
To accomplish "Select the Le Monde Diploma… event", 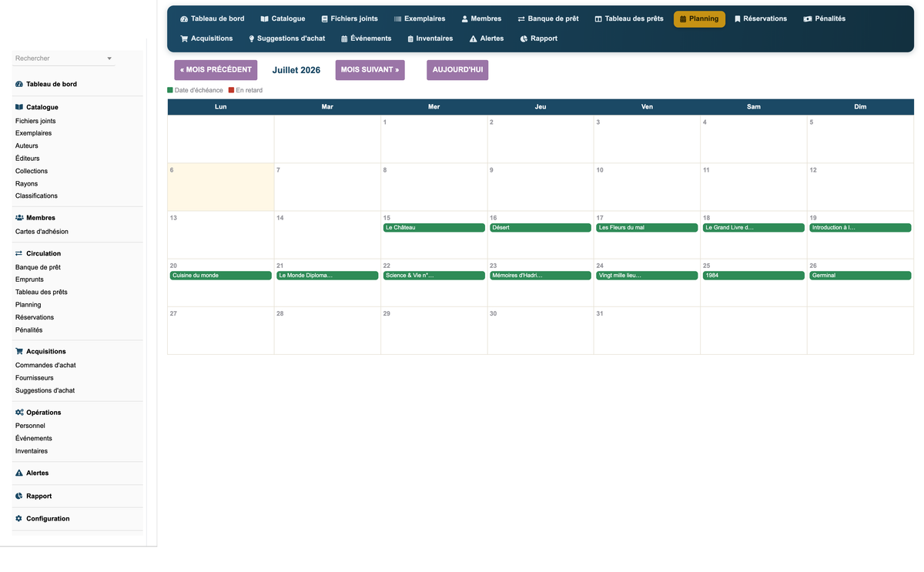I will point(327,276).
